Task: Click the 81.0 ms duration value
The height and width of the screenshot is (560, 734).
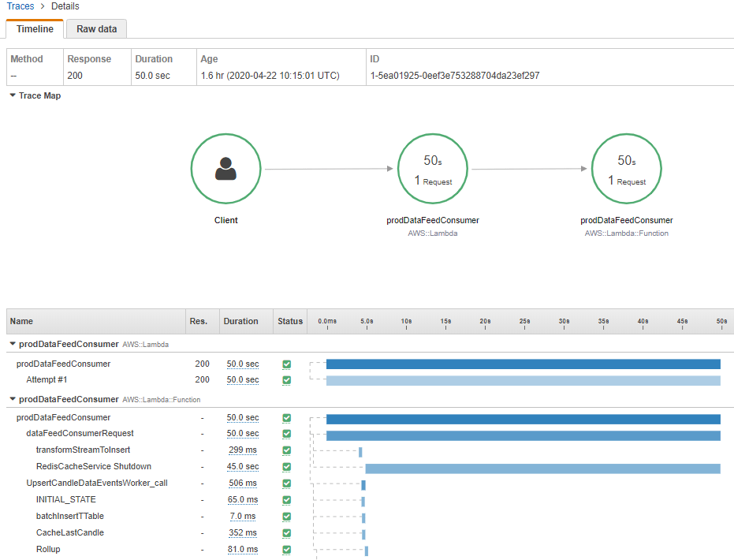Action: click(x=243, y=549)
